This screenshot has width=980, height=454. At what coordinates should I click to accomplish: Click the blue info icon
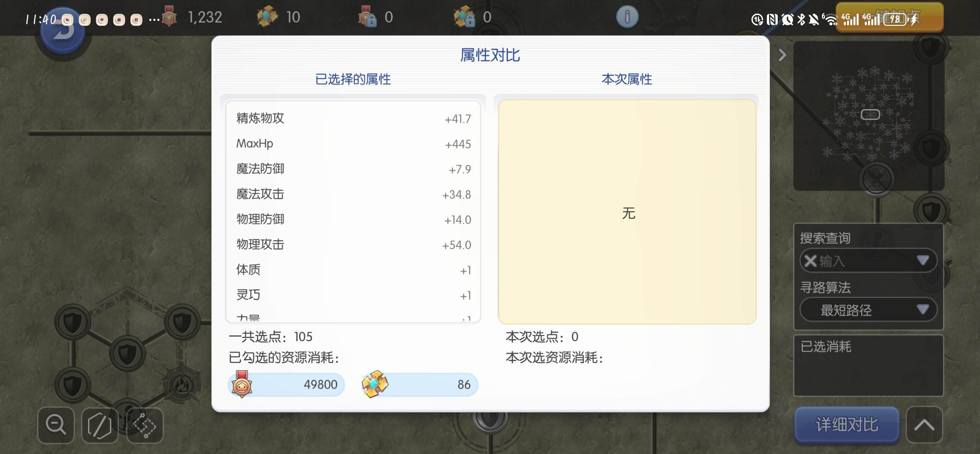627,17
